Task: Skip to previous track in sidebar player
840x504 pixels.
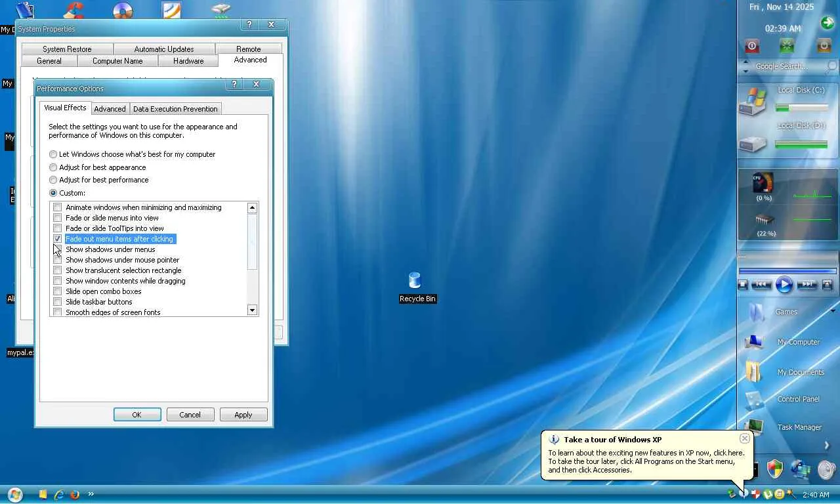Action: 761,285
